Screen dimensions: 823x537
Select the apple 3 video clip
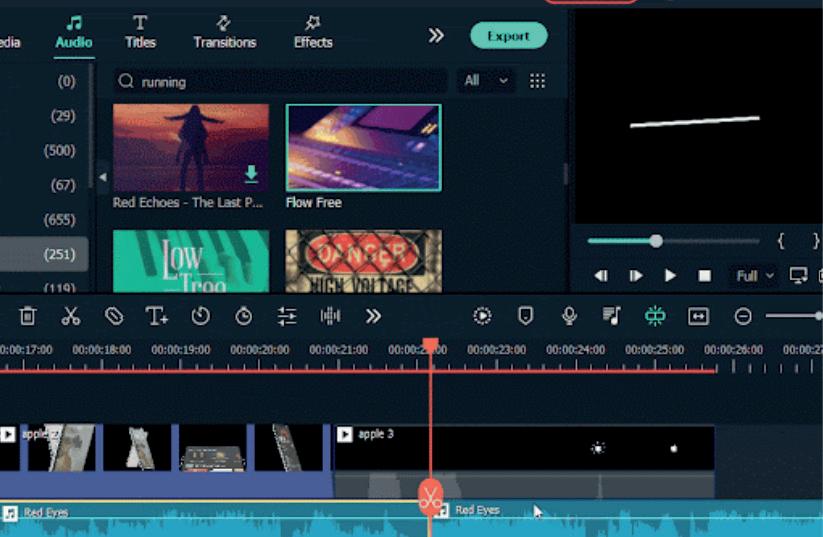524,461
